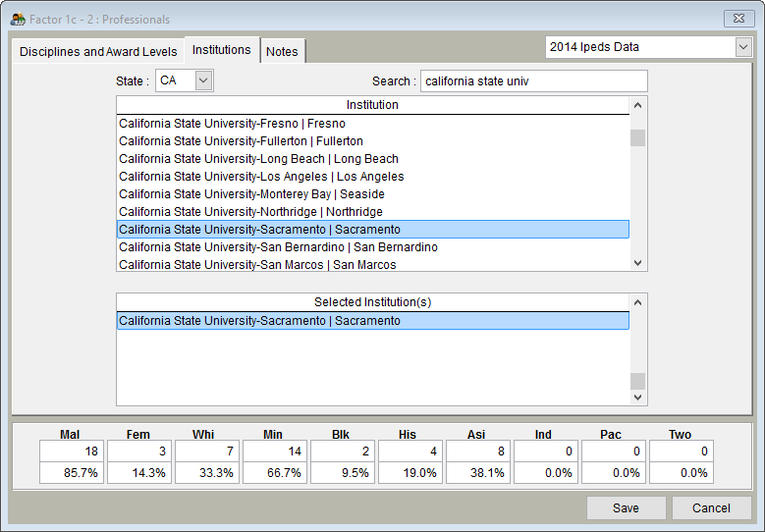765x532 pixels.
Task: Select California State University-Los Angeles row
Action: click(373, 176)
